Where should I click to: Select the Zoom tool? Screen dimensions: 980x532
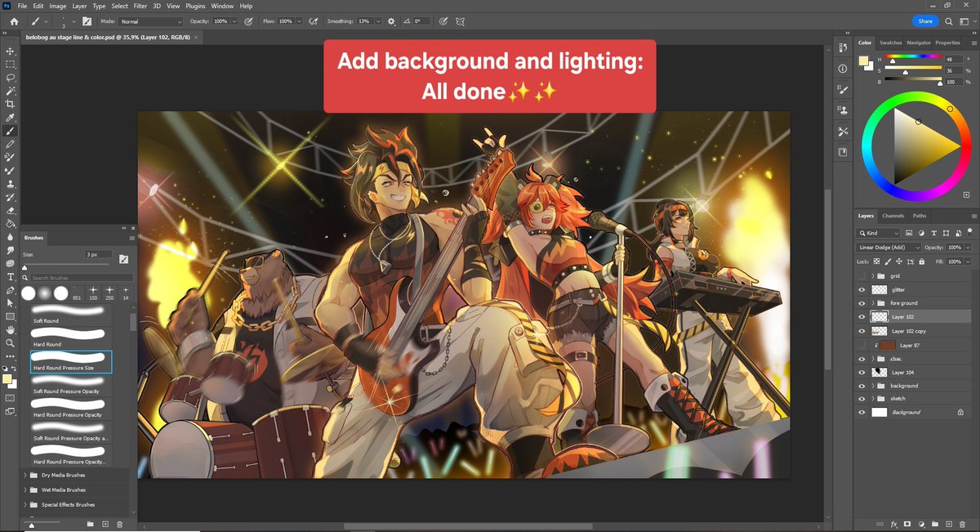tap(10, 342)
